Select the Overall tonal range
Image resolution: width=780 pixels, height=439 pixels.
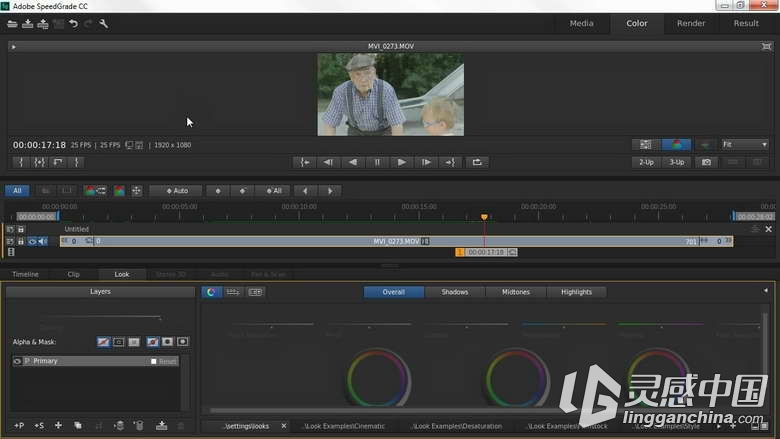tap(393, 292)
